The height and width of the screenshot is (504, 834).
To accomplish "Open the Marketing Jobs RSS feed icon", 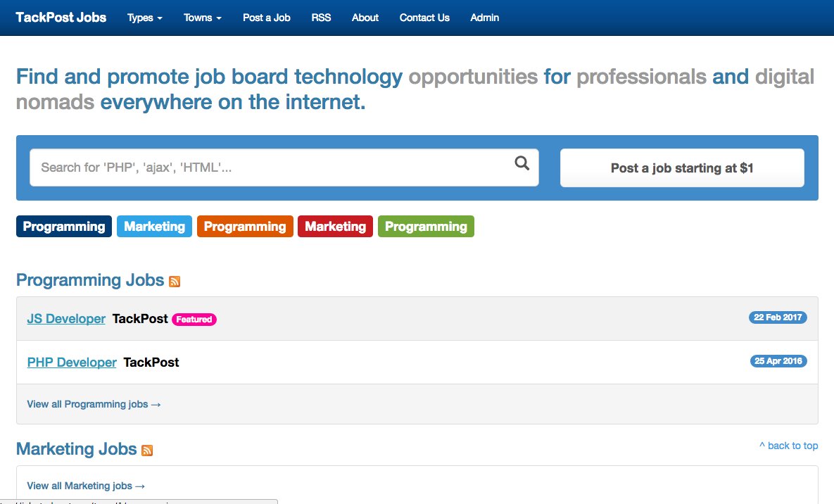I will (147, 451).
